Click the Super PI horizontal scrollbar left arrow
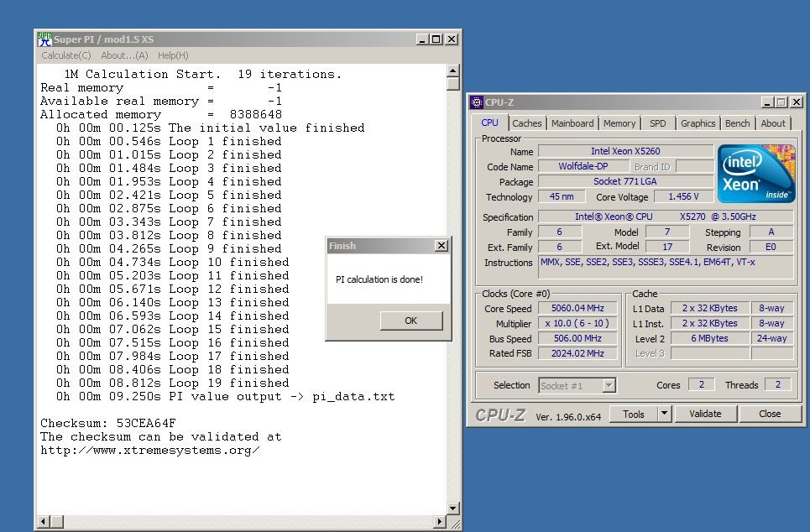 (44, 522)
